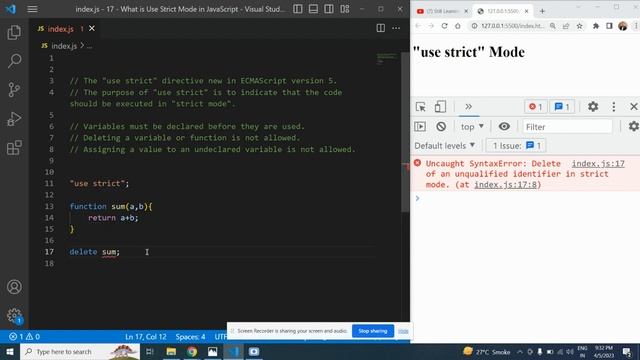Toggle DevTools device toolbar
The width and height of the screenshot is (640, 360).
[x=440, y=107]
